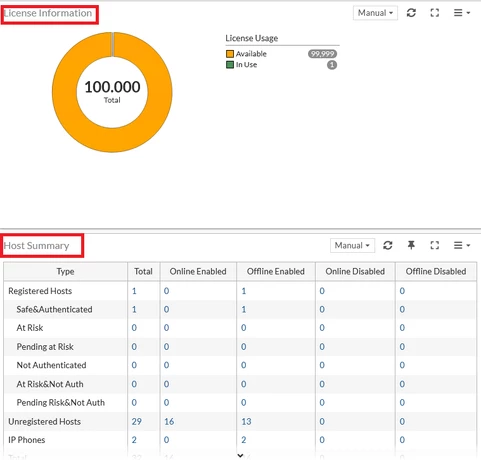Sort by Online Enabled column header
481x460 pixels.
(x=198, y=271)
